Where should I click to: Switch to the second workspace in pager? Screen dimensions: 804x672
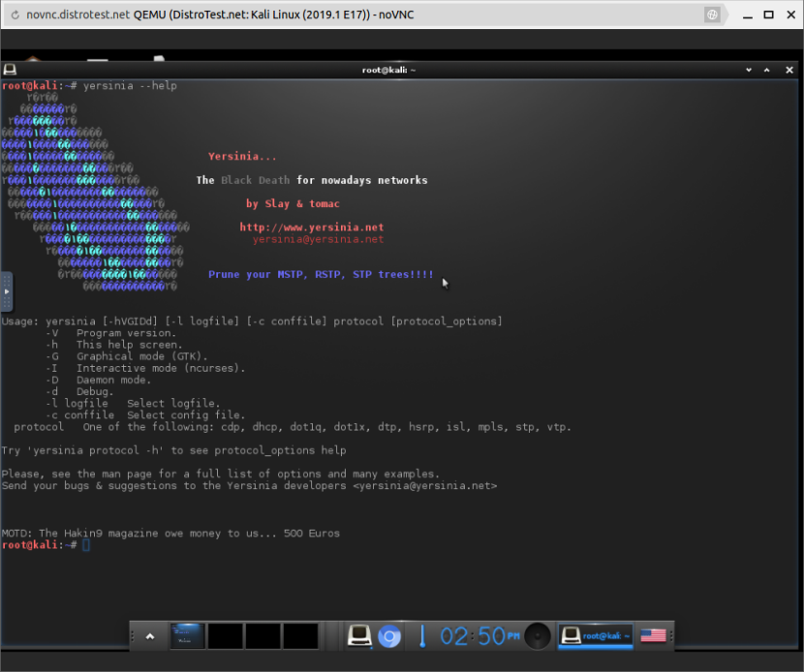pyautogui.click(x=225, y=636)
